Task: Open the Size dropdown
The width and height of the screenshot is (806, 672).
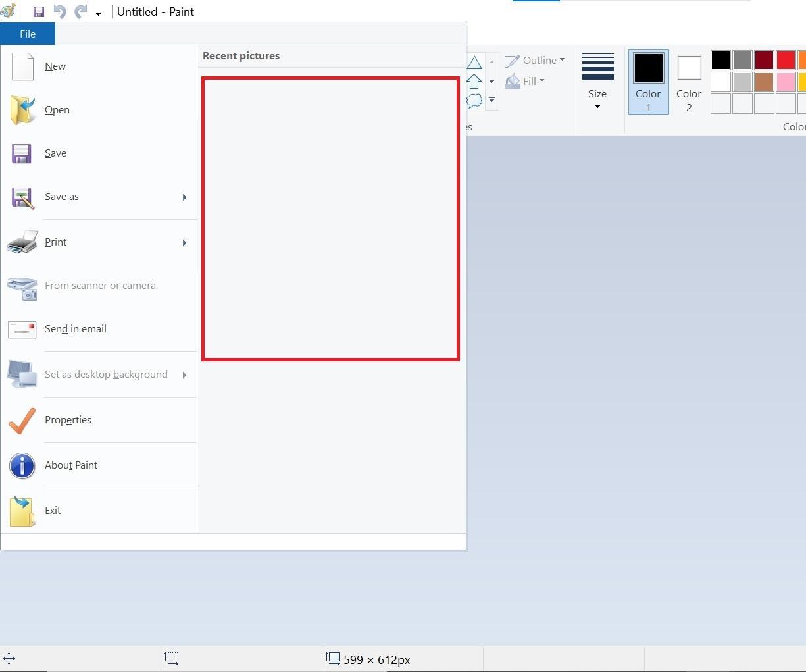Action: coord(597,82)
